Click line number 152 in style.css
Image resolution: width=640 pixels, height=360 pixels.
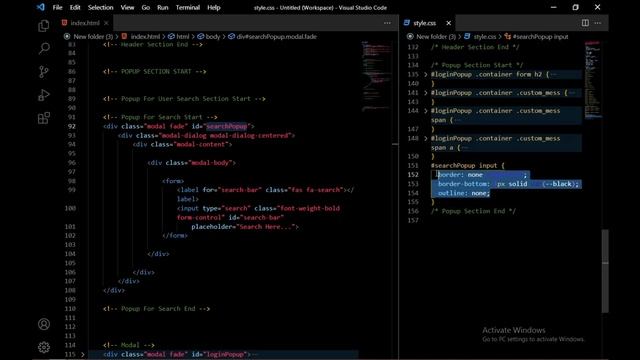tap(413, 175)
